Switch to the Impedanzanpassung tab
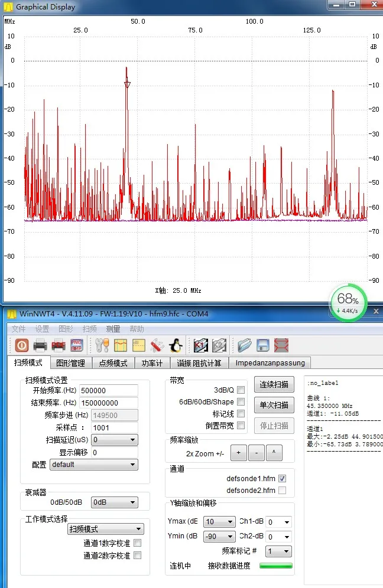Viewport: 383px width, 588px height. tap(270, 363)
